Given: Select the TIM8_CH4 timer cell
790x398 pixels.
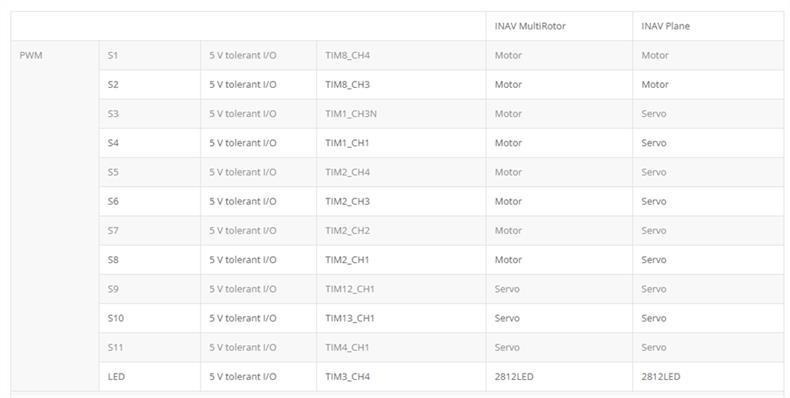Looking at the screenshot, I should coord(401,55).
